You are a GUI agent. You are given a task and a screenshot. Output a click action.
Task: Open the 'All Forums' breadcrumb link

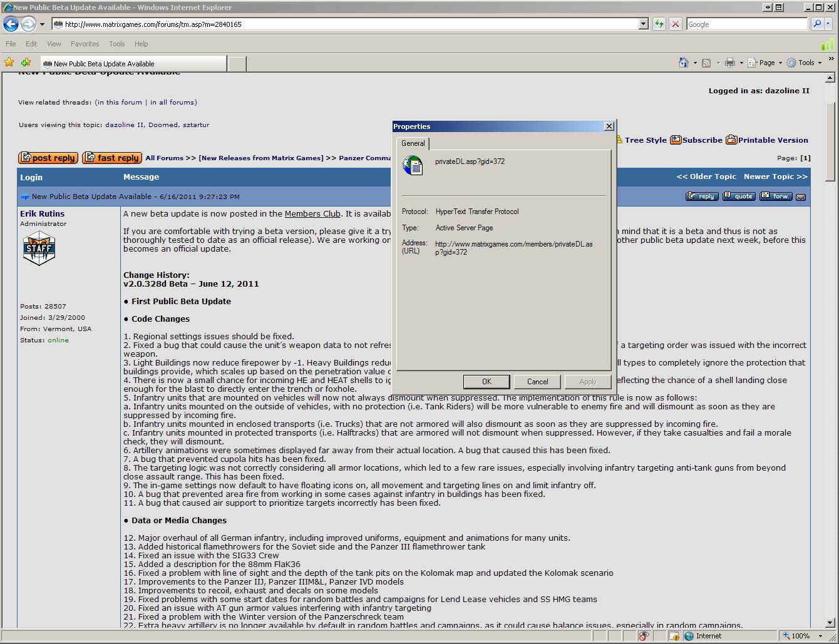[x=165, y=158]
